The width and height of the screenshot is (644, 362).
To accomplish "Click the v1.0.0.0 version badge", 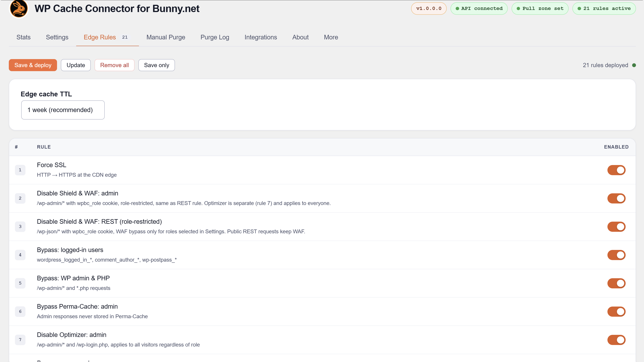I will pyautogui.click(x=429, y=8).
